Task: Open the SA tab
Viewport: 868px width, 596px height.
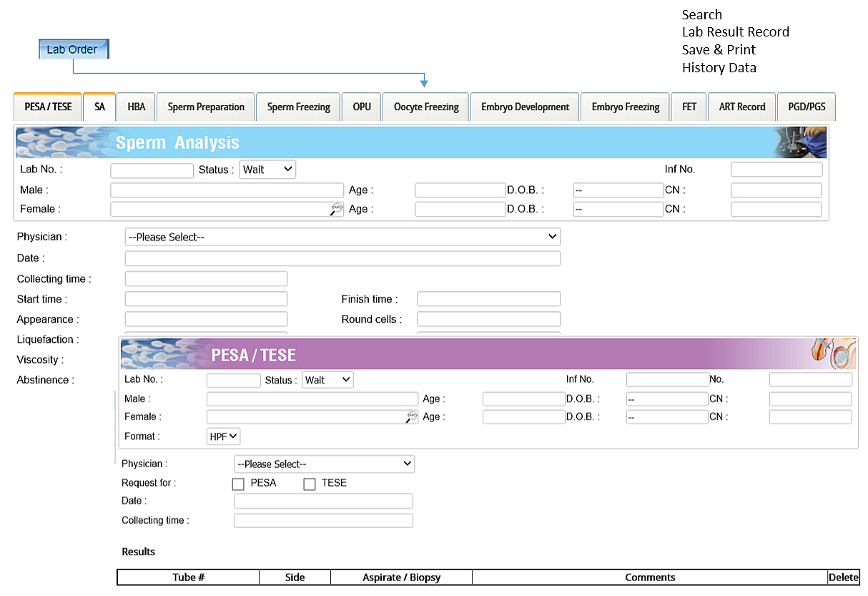Action: point(99,107)
